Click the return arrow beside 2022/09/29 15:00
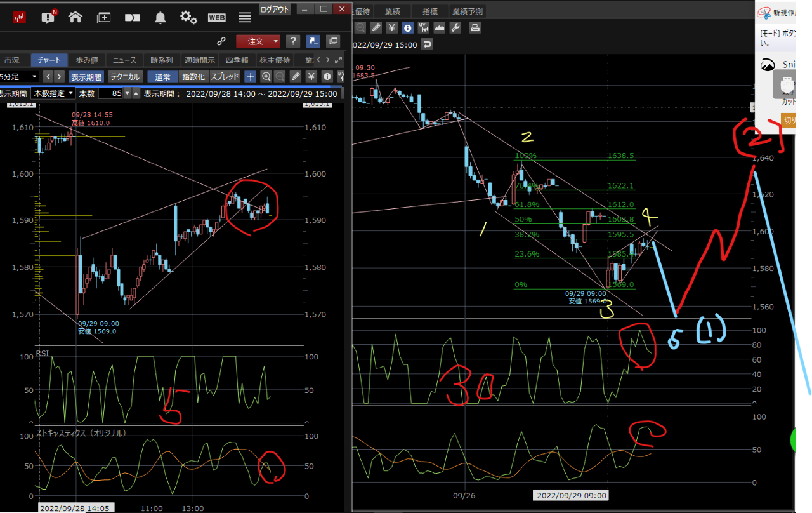Screen dimensions: 812x513 click(x=427, y=44)
